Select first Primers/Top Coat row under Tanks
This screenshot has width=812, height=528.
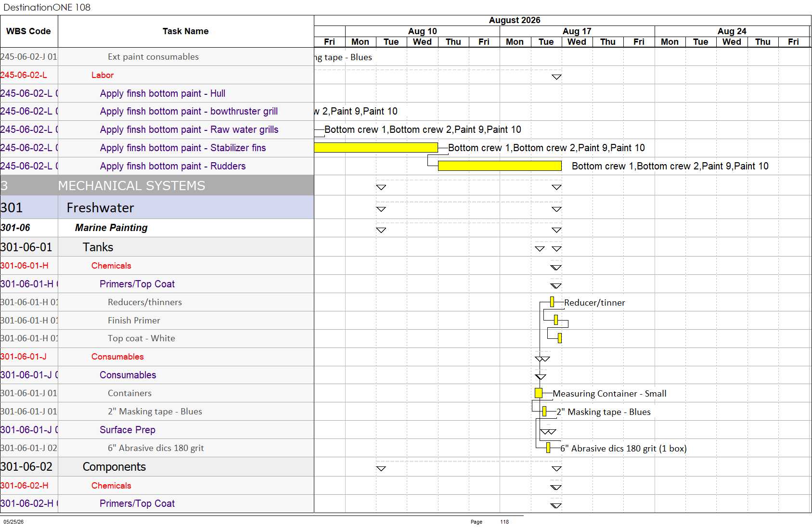(x=157, y=284)
